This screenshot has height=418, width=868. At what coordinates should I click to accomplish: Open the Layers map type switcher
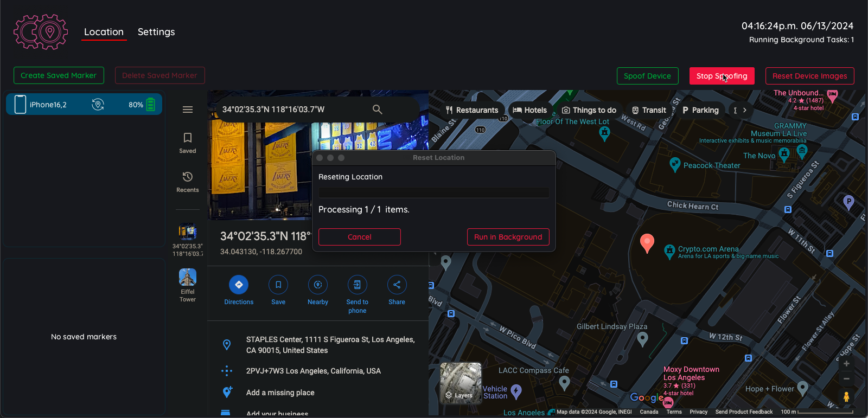point(461,383)
